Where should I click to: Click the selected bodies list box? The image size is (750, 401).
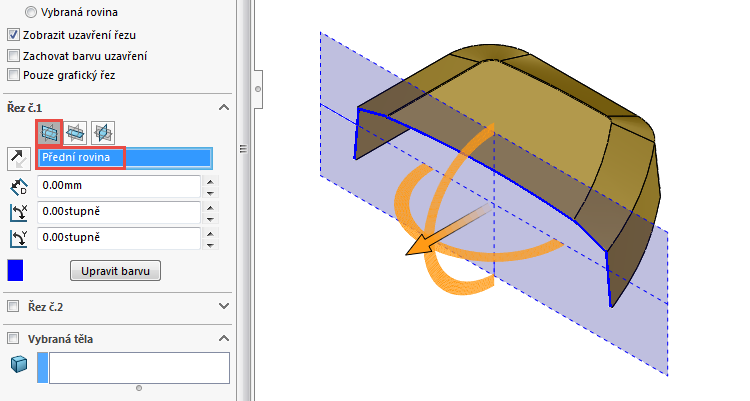tap(139, 368)
